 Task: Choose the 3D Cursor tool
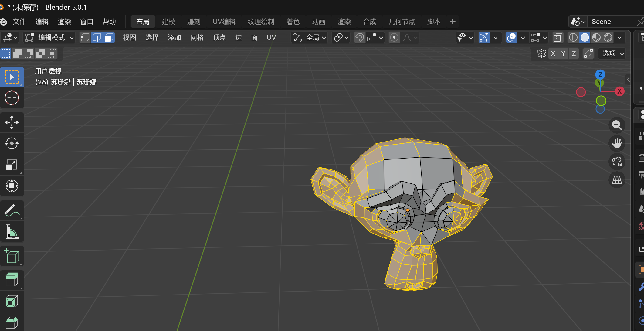pyautogui.click(x=12, y=98)
